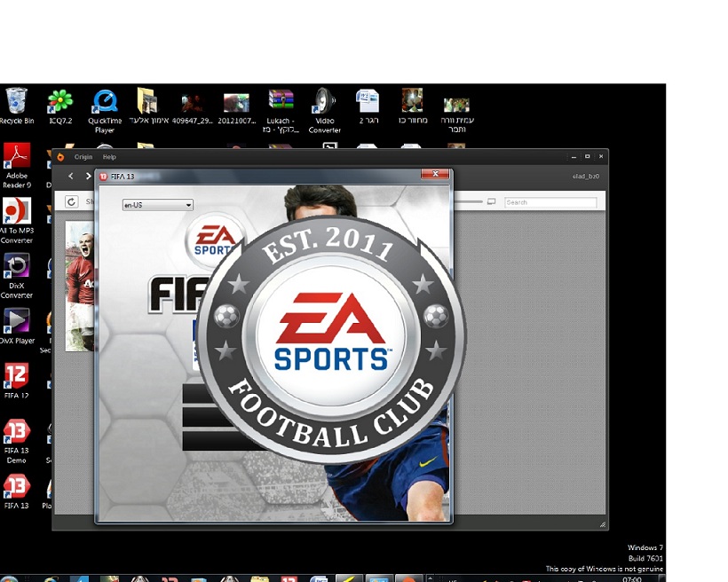Open the Help menu in Origin
Image resolution: width=728 pixels, height=582 pixels.
(109, 157)
